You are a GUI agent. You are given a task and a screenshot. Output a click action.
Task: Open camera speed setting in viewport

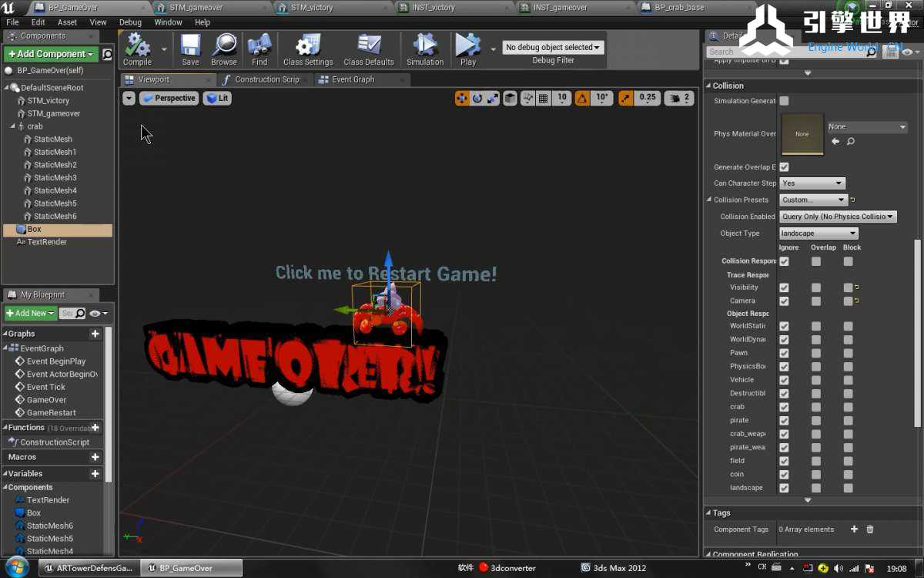(x=680, y=98)
